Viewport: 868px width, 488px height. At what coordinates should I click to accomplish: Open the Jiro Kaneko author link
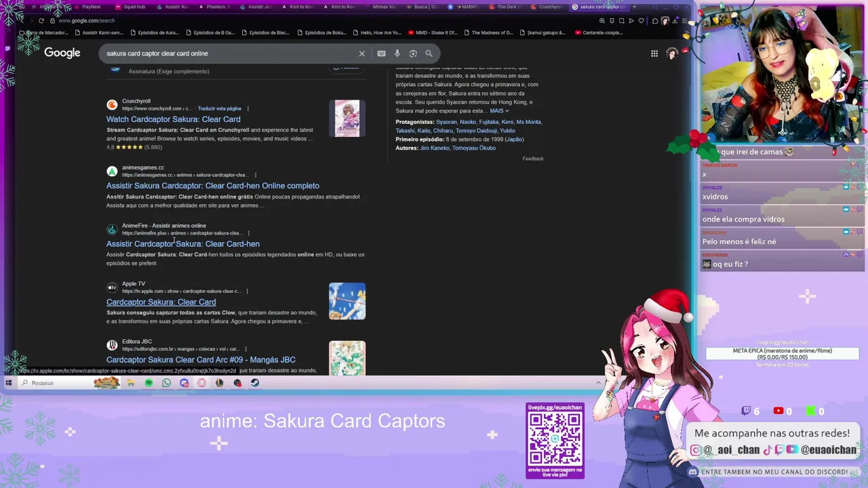434,148
